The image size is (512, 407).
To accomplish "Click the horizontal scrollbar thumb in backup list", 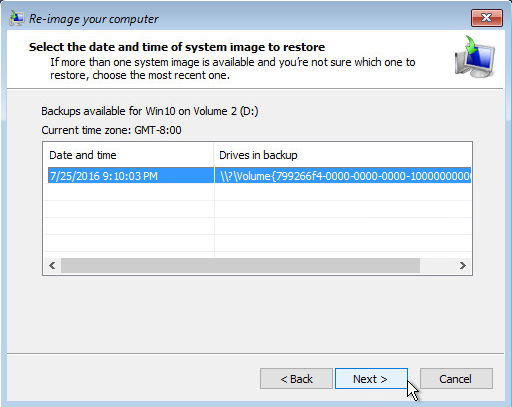I will point(240,266).
